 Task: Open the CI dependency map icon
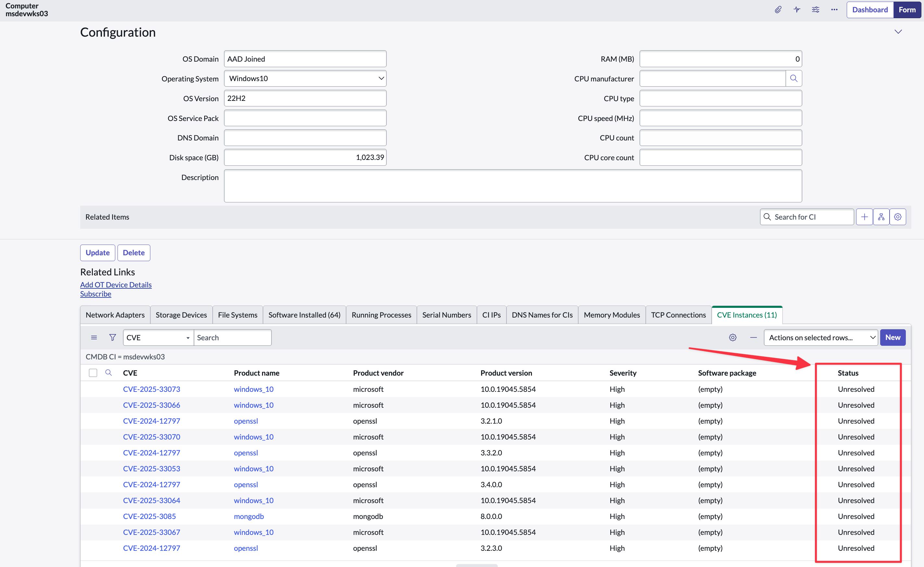[x=881, y=217]
